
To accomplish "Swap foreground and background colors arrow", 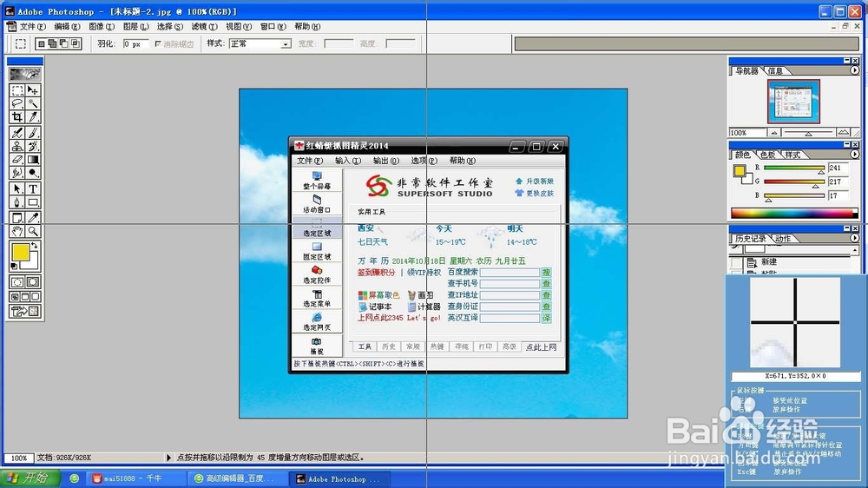I will [x=35, y=246].
